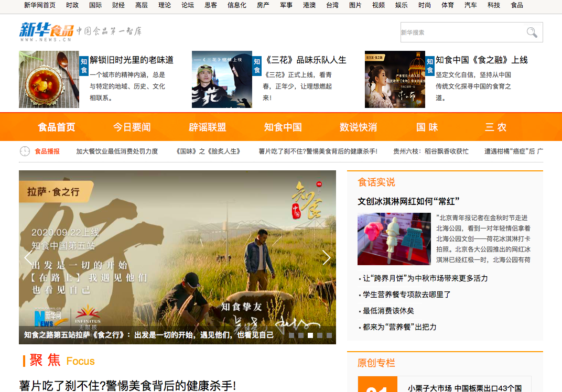
Task: Open 科技 in the top menu
Action: tap(493, 5)
